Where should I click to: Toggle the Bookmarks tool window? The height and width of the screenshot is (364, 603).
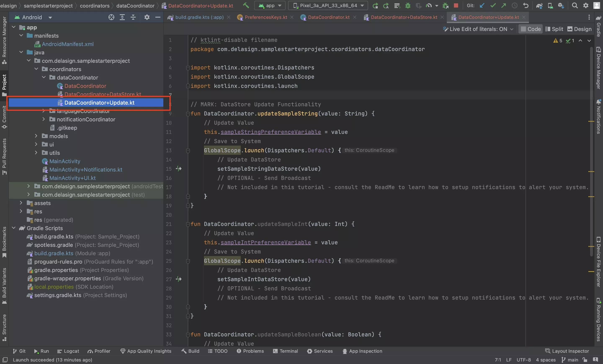[x=4, y=242]
